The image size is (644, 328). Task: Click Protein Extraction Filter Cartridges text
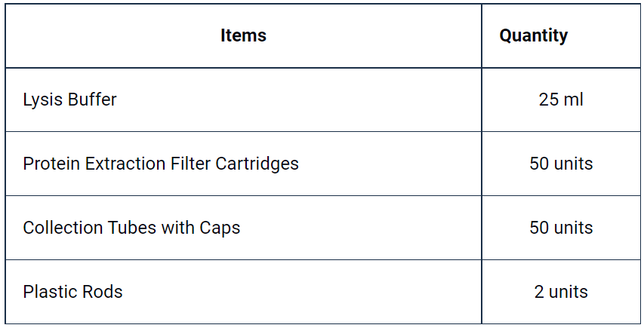coord(161,164)
